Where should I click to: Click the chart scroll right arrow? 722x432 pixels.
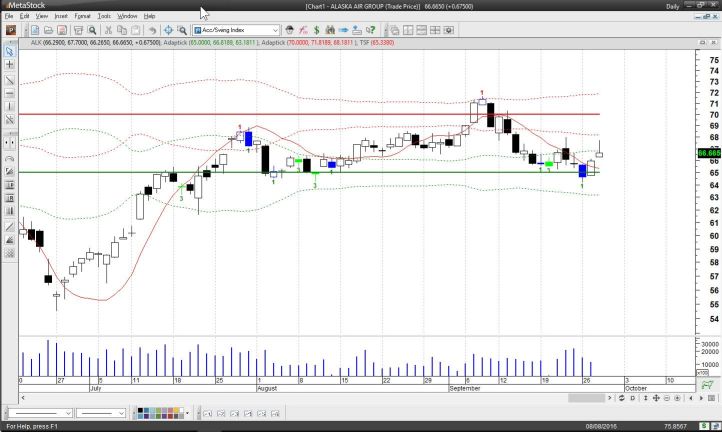[610, 397]
